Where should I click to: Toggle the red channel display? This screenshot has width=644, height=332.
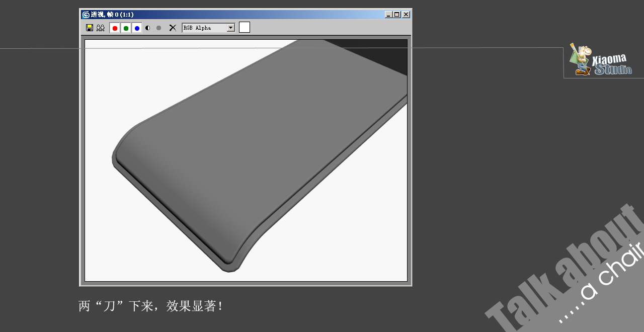click(115, 28)
